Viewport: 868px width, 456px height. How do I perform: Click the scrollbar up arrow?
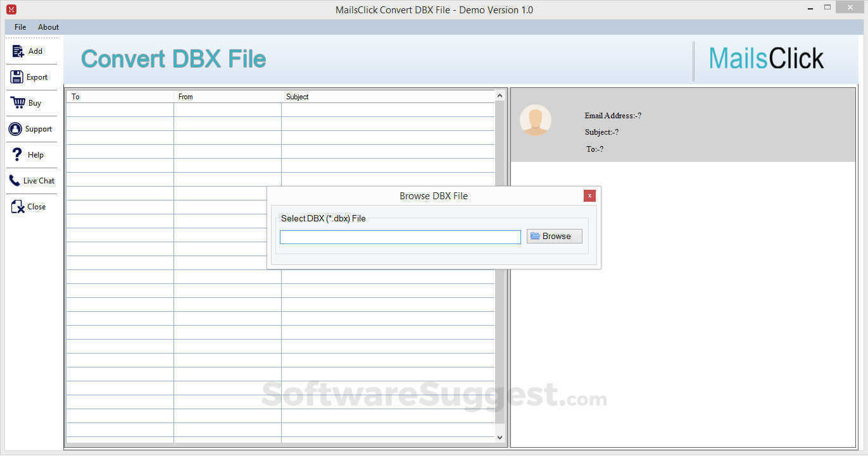click(500, 94)
